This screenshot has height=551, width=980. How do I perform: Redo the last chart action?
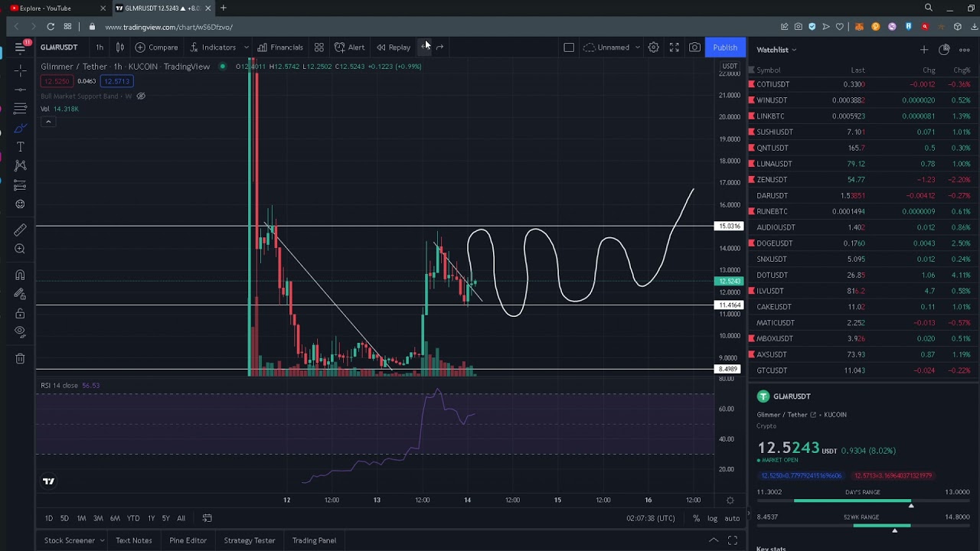[x=440, y=47]
